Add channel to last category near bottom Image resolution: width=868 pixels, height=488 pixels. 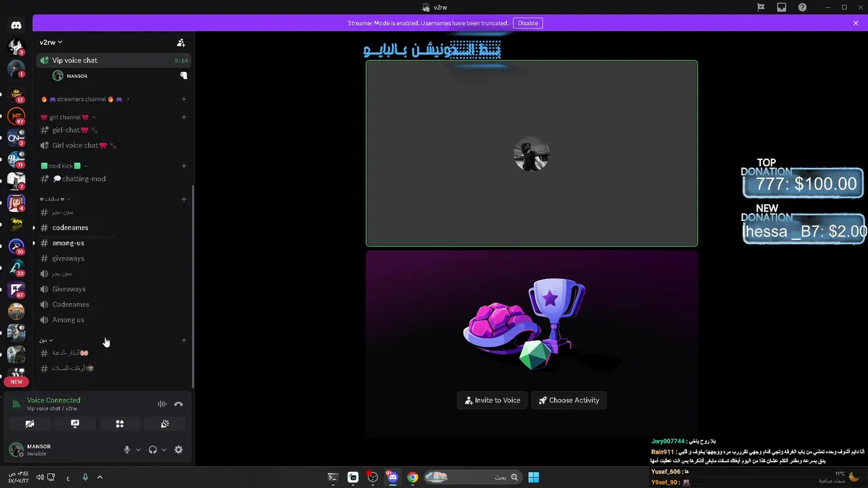[x=184, y=340]
